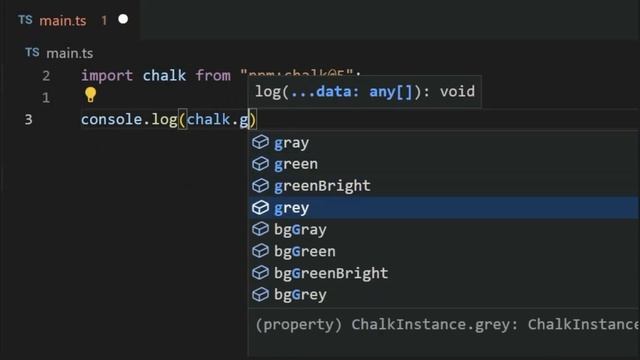The width and height of the screenshot is (640, 360).
Task: Click the chalk identifier in import statement
Action: tap(164, 76)
